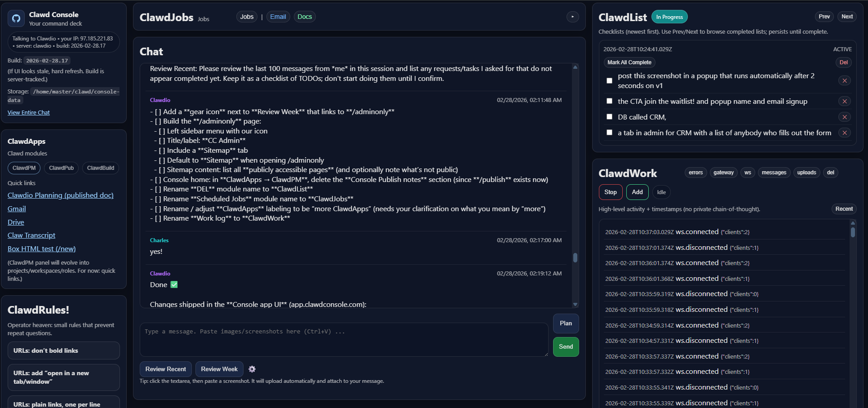This screenshot has width=868, height=408.
Task: Open settings gear next to Review Week
Action: tap(252, 369)
